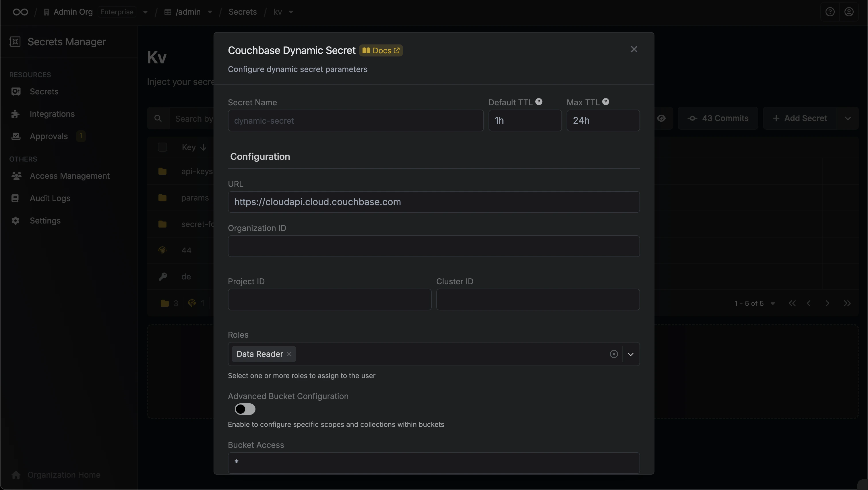Click the params folder icon
This screenshot has width=868, height=490.
(x=162, y=198)
